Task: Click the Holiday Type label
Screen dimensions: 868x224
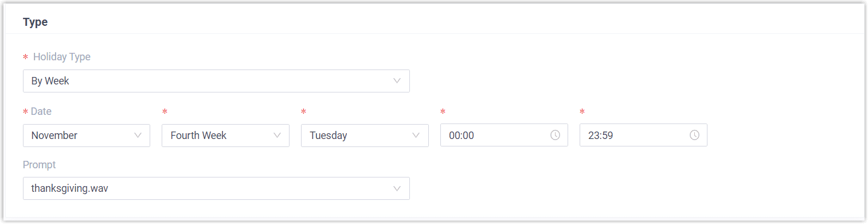Action: click(x=62, y=57)
